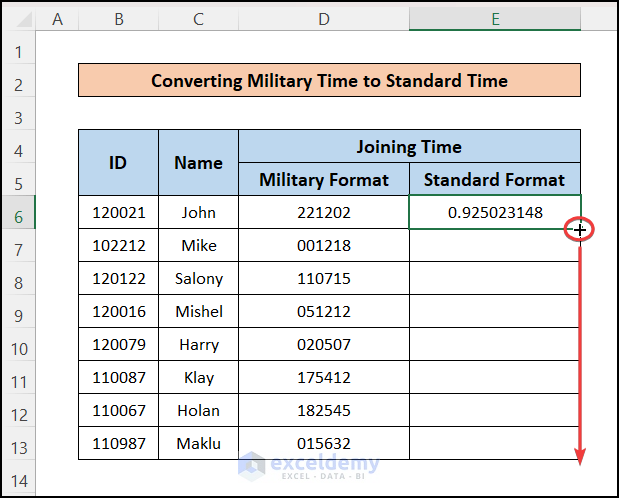Viewport: 619px width, 498px height.
Task: Select name cell Mishel
Action: [198, 311]
